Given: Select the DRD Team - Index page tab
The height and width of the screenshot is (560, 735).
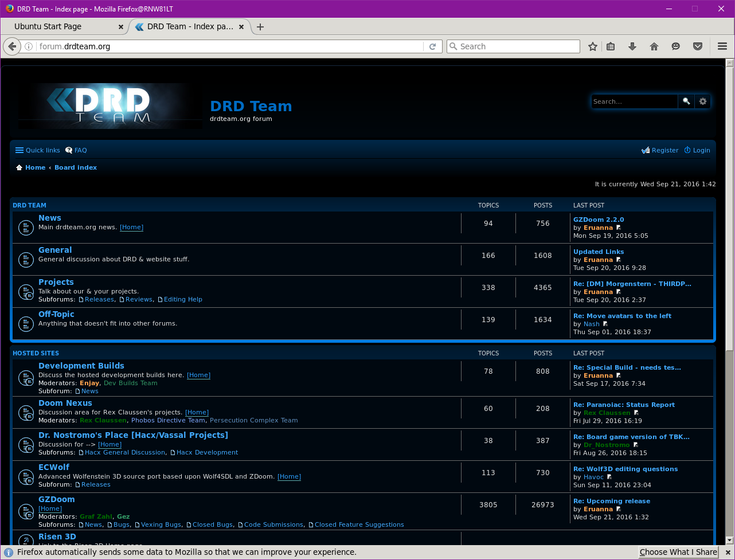Looking at the screenshot, I should [x=190, y=27].
